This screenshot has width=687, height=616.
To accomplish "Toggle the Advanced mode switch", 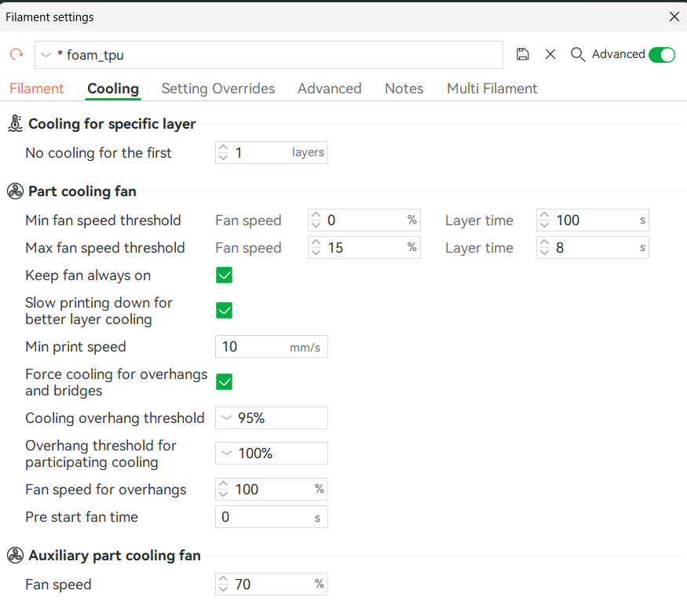I will tap(661, 54).
